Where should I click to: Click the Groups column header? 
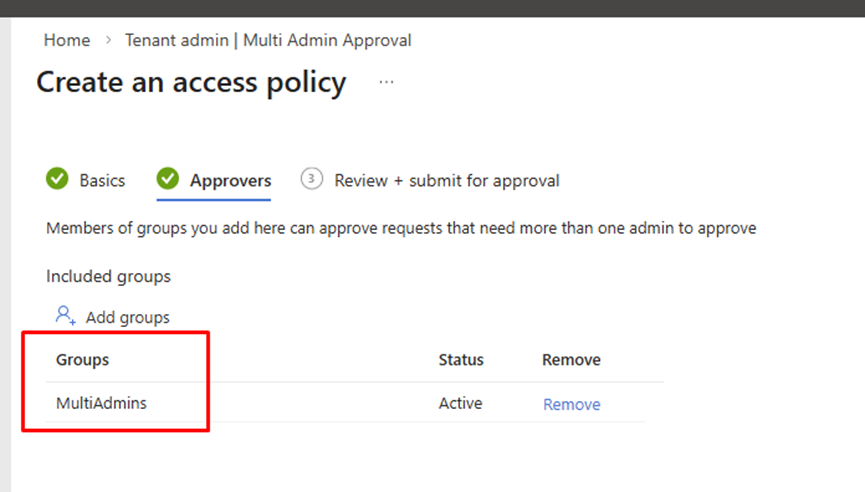(x=83, y=360)
